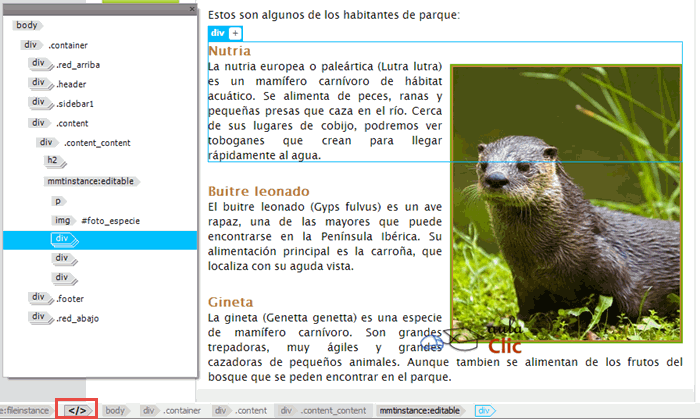The width and height of the screenshot is (700, 419).
Task: Click the Nutria heading
Action: tap(229, 51)
